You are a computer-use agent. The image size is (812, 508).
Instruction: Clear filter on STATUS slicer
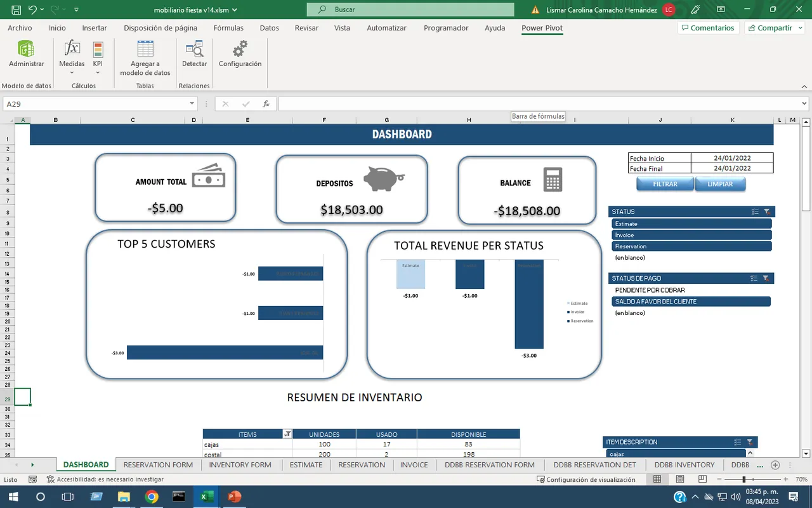(766, 212)
